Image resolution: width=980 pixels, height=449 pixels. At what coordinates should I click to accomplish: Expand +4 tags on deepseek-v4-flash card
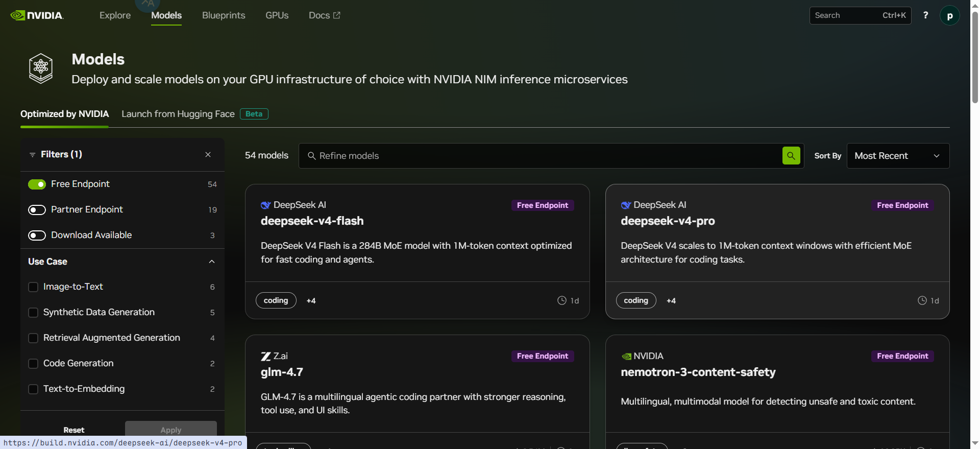(x=311, y=301)
